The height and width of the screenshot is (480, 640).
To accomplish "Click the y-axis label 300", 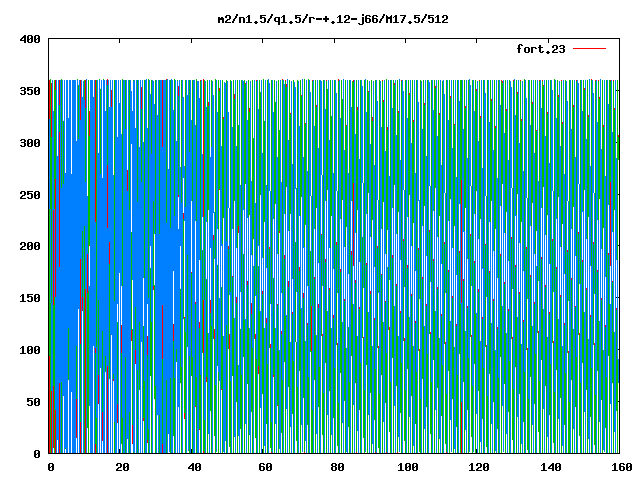I will coord(30,143).
